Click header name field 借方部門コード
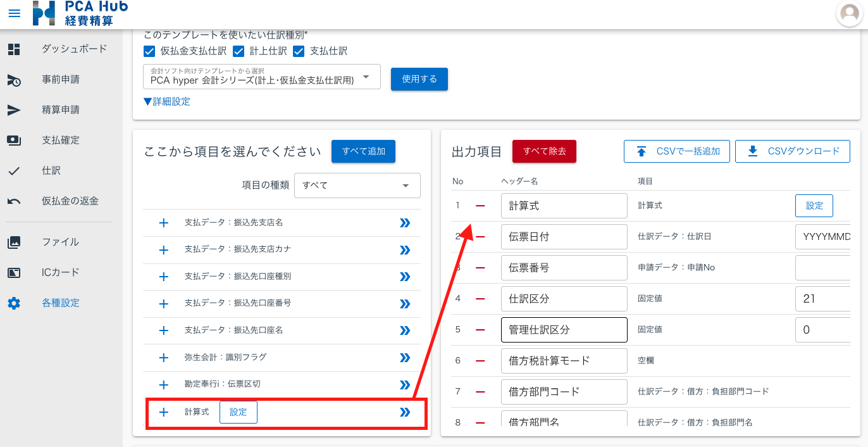868x447 pixels. click(564, 392)
